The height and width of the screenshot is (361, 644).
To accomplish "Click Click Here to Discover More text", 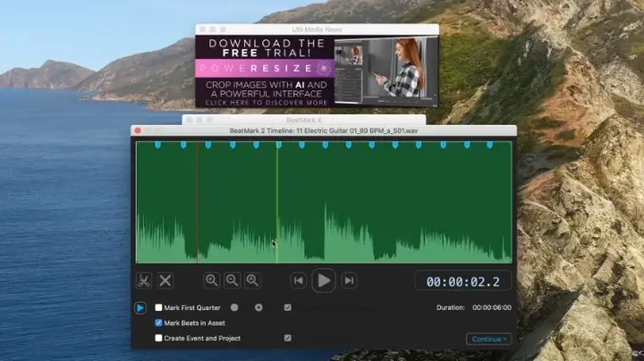I will (x=267, y=103).
